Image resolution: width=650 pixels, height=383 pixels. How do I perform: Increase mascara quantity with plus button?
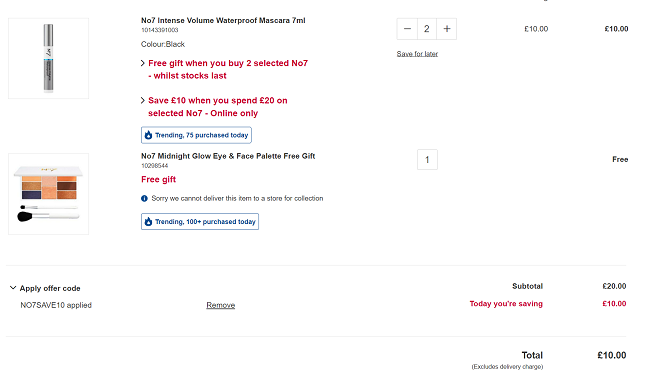446,29
